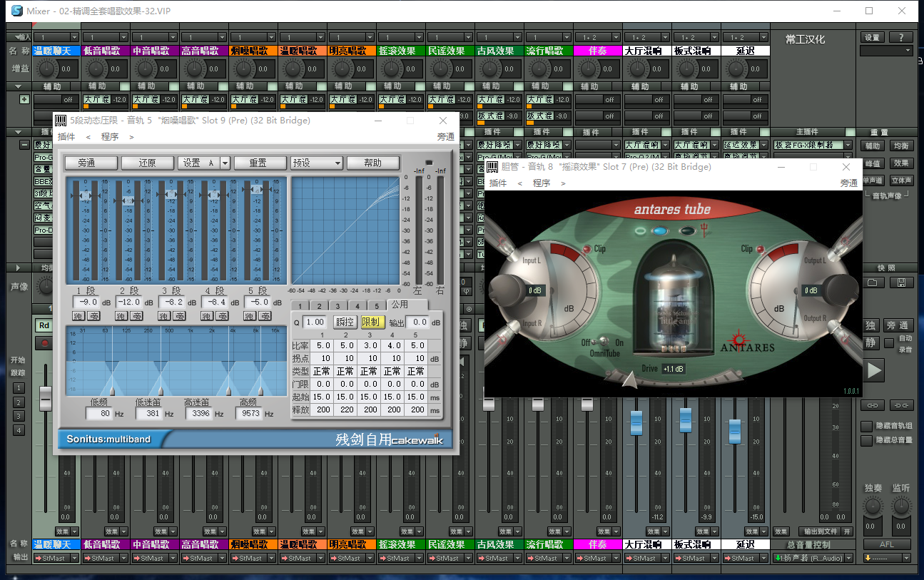Click the left chain-link icon below play
The image size is (924, 580).
(872, 405)
